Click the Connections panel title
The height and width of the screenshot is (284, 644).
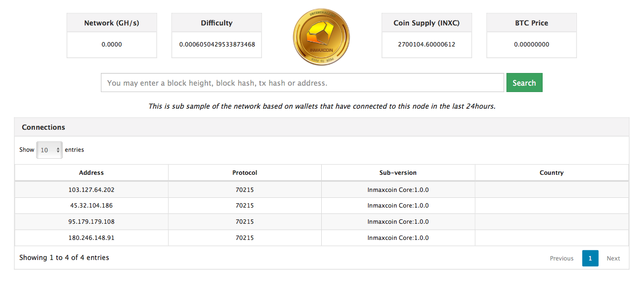(44, 127)
